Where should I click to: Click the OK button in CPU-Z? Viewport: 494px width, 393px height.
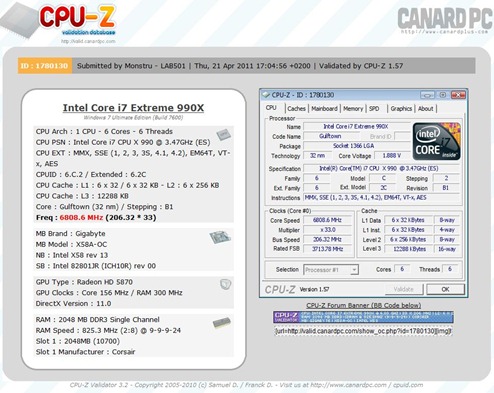tap(445, 289)
